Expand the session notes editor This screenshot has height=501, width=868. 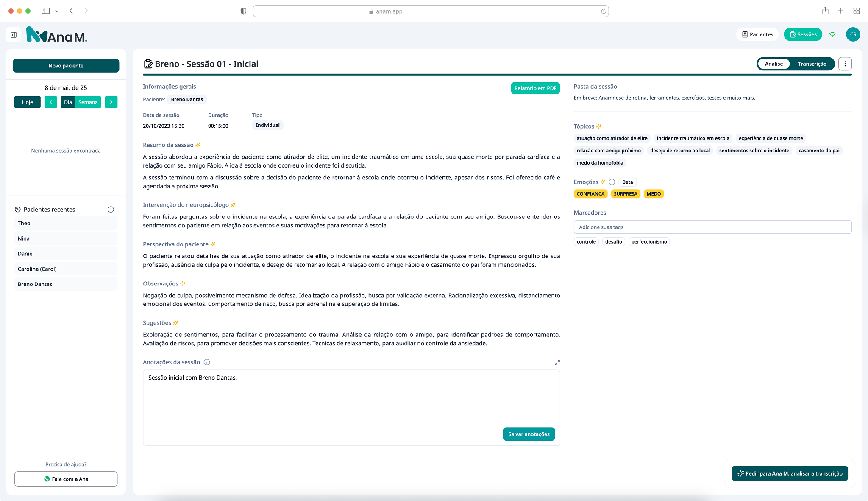[x=557, y=363]
